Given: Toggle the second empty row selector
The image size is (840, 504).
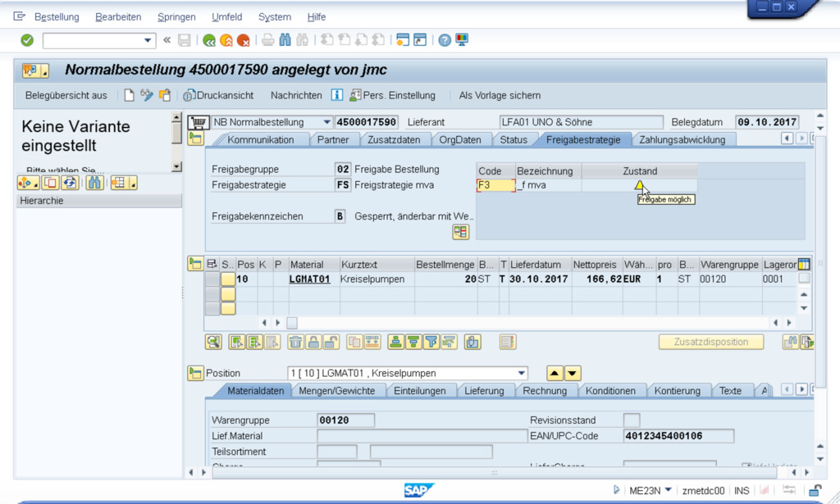Looking at the screenshot, I should click(212, 294).
